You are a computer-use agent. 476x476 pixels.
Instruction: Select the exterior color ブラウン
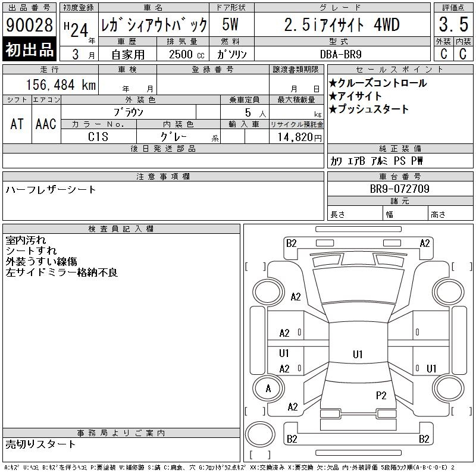tap(128, 112)
